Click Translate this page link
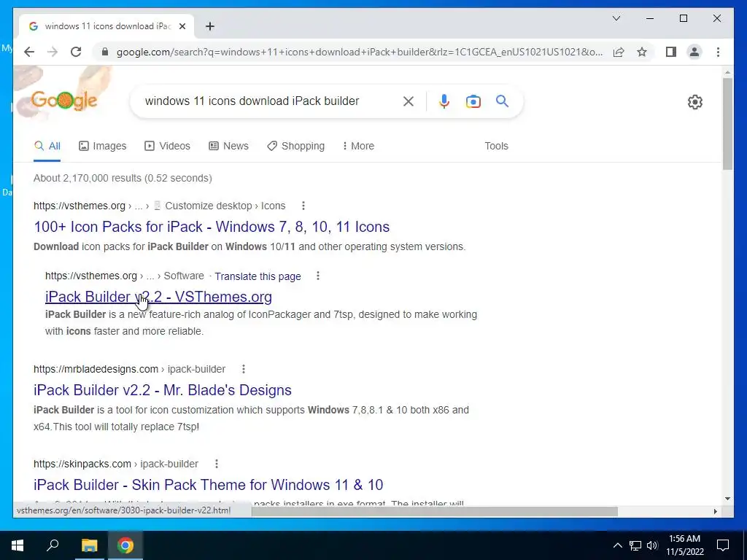This screenshot has width=747, height=560. (x=258, y=276)
